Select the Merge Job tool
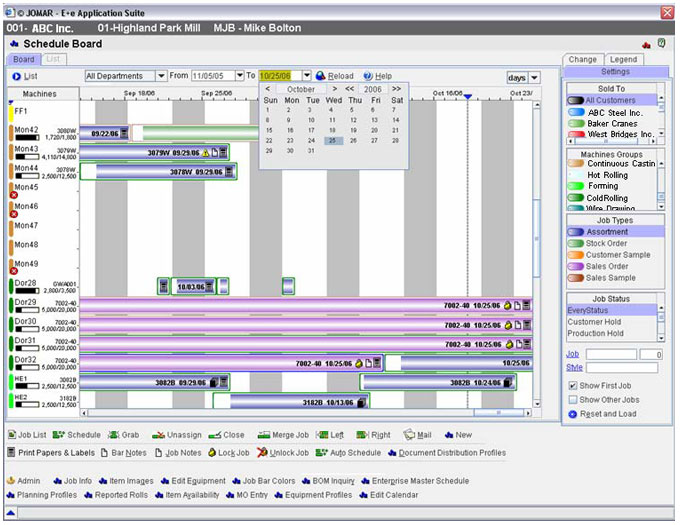The height and width of the screenshot is (525, 680). click(x=283, y=435)
